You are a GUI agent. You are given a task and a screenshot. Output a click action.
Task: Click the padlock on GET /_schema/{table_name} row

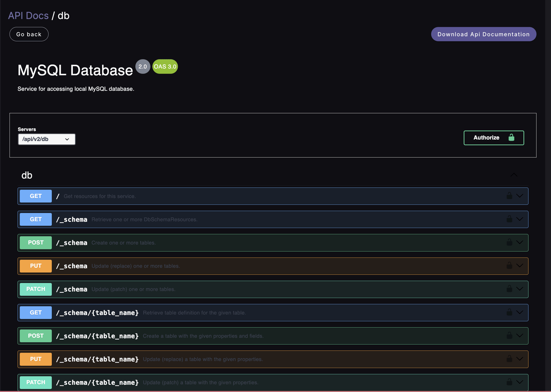[x=509, y=312]
